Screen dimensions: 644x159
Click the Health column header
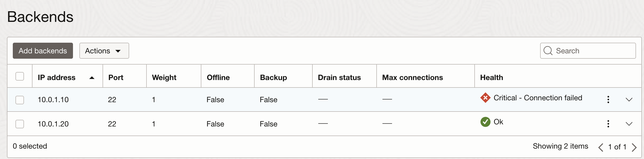coord(492,78)
